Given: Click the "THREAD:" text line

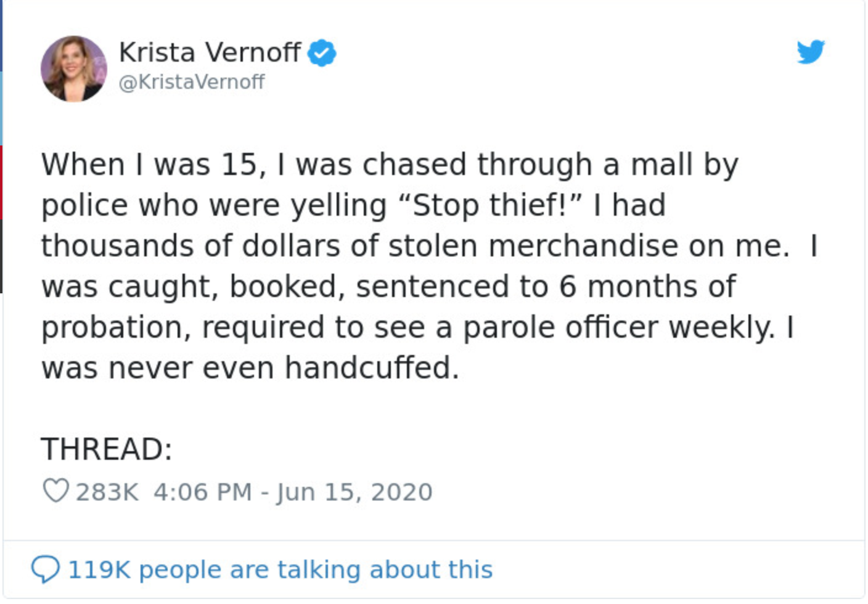Looking at the screenshot, I should coord(107,449).
